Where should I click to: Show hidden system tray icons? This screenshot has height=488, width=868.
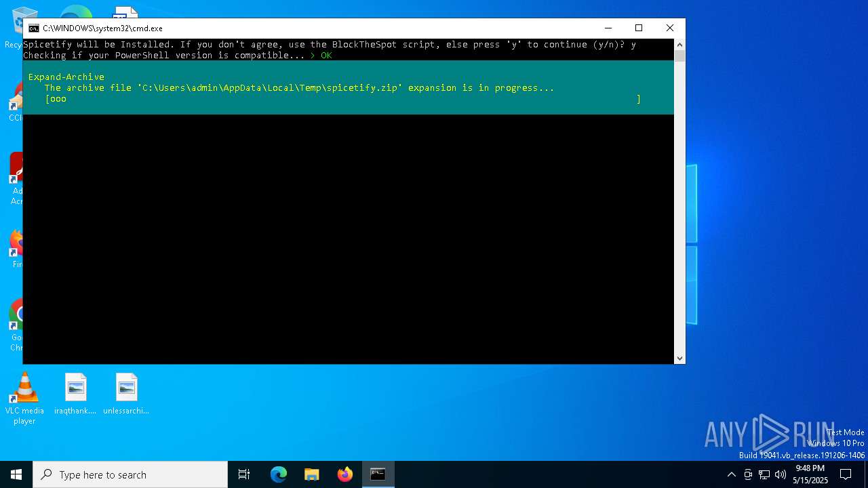click(731, 474)
